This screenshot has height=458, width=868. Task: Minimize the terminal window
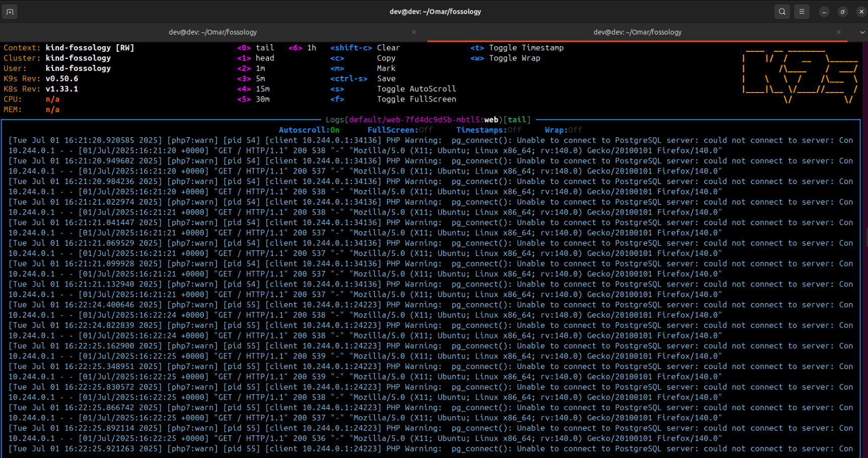824,12
